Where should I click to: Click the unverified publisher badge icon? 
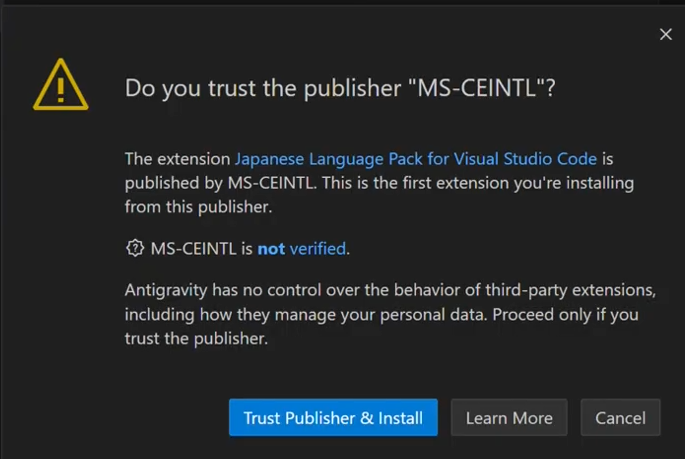[135, 248]
